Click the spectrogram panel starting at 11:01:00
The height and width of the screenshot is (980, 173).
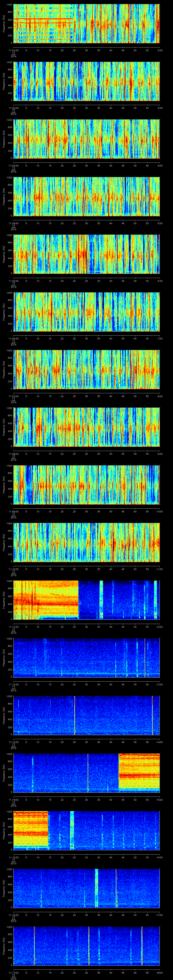87,24
